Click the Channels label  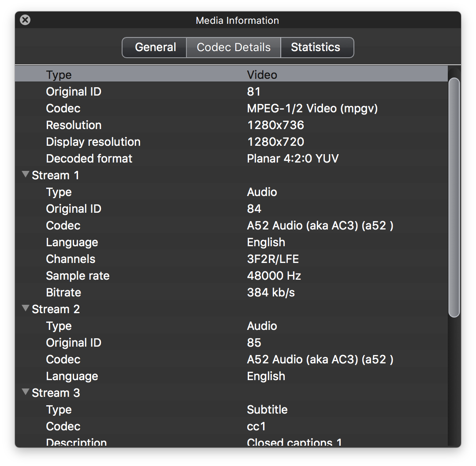point(71,259)
